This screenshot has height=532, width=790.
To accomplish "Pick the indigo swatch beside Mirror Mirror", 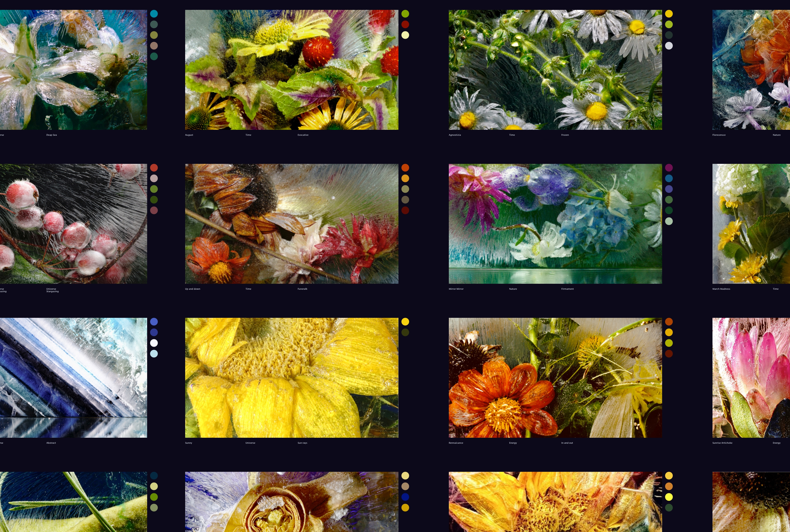I will 669,189.
